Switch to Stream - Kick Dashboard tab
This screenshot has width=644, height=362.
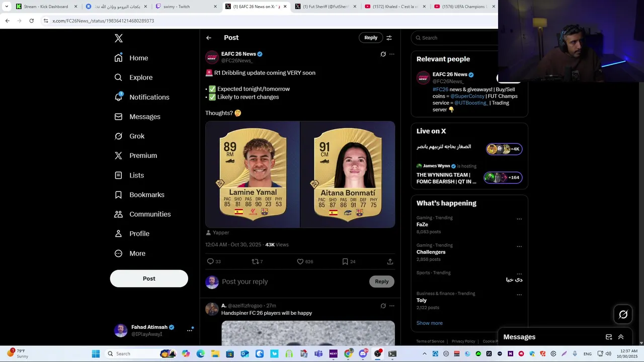pyautogui.click(x=46, y=7)
